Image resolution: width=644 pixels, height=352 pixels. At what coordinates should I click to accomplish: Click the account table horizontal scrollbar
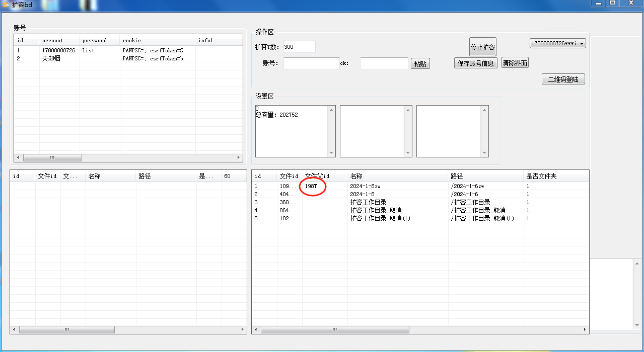pos(52,157)
